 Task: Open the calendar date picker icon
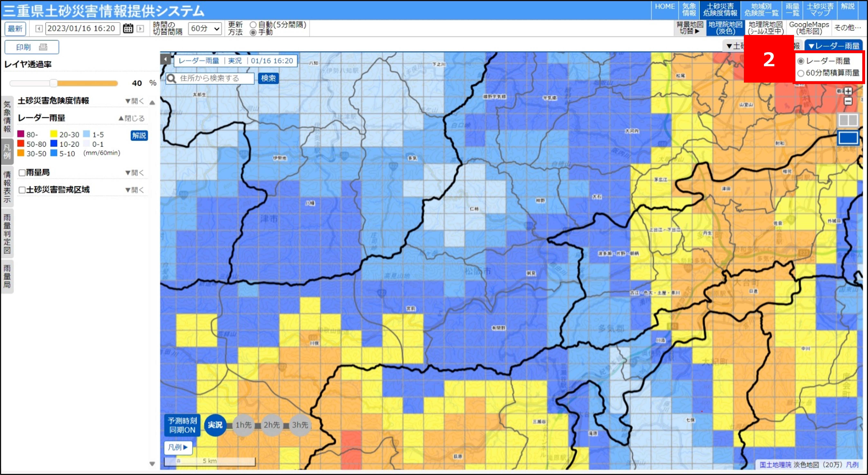[128, 29]
